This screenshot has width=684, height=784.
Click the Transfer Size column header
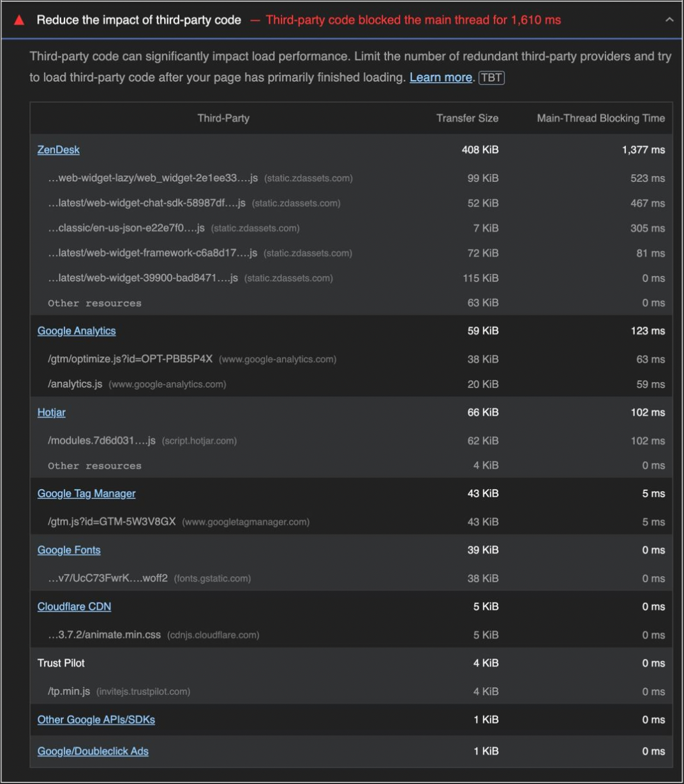467,118
